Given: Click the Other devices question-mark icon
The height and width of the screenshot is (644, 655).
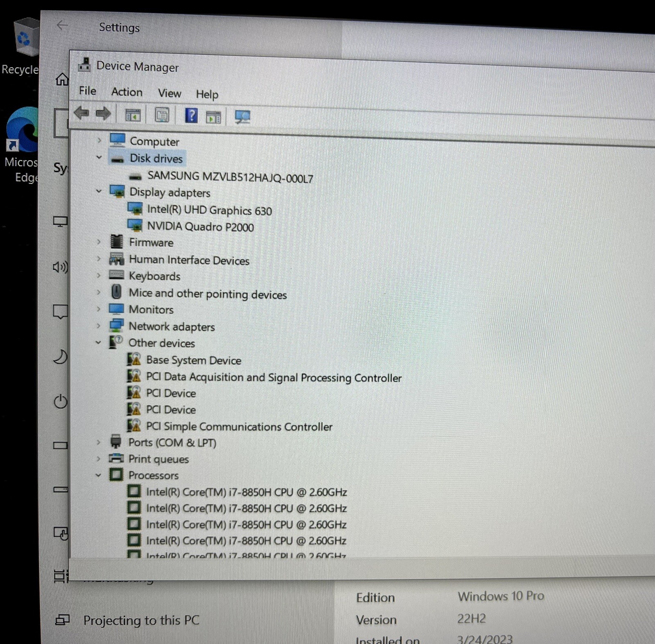Looking at the screenshot, I should [x=116, y=342].
